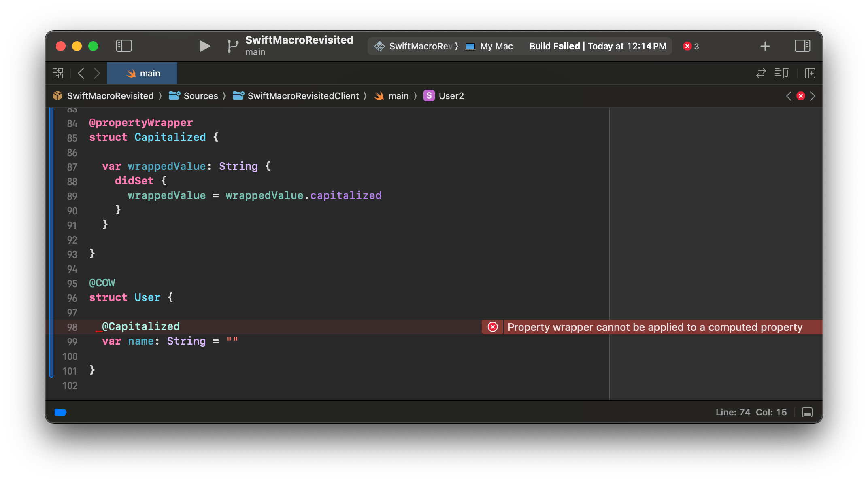The height and width of the screenshot is (483, 868).
Task: Go forward using right navigation chevron
Action: 97,73
